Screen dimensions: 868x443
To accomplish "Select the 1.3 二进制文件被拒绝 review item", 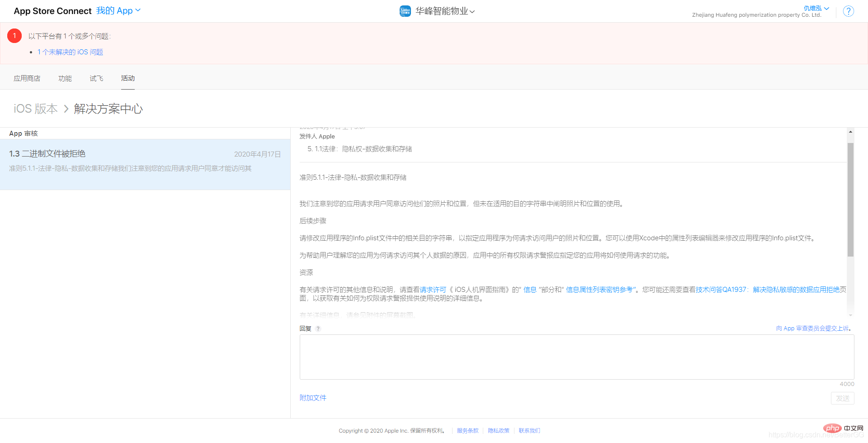I will tap(145, 164).
